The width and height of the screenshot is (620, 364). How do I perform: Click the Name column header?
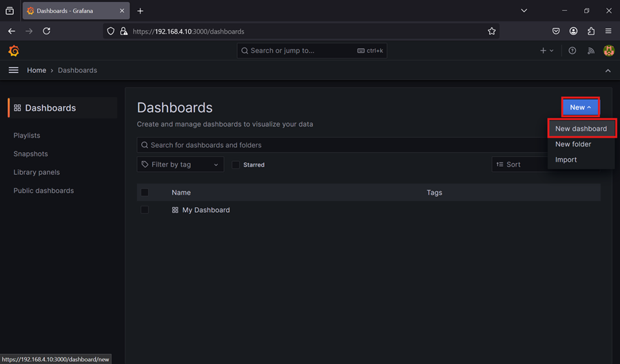(x=181, y=193)
